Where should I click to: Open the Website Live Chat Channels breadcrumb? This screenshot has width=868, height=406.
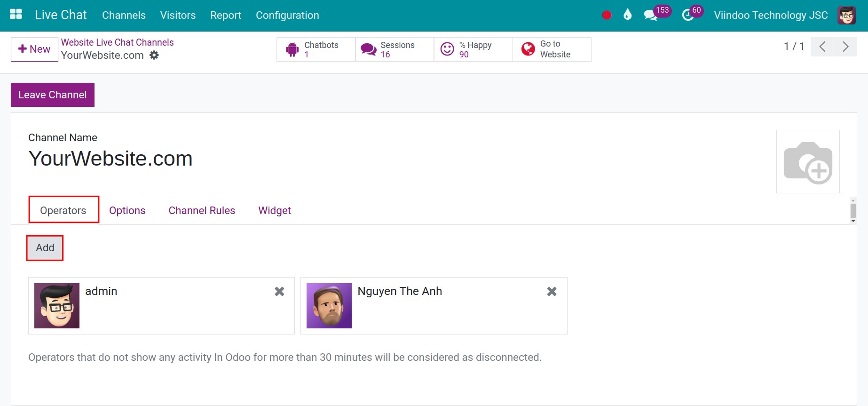117,42
